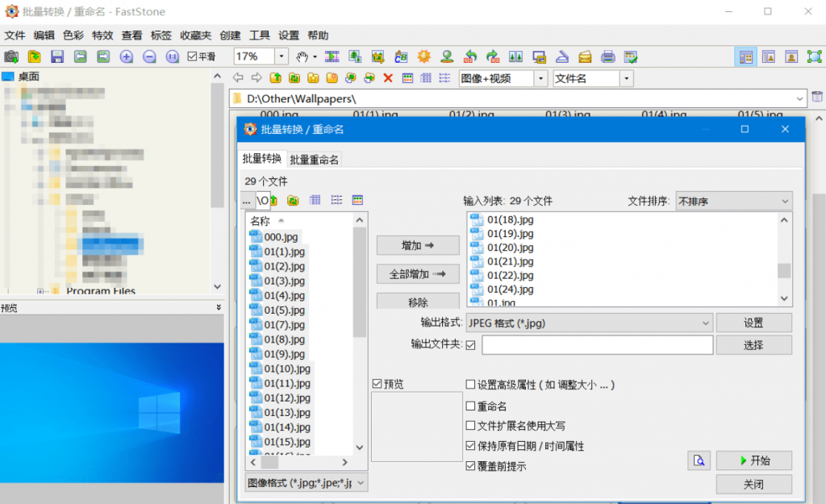Click the rotate right icon

493,56
